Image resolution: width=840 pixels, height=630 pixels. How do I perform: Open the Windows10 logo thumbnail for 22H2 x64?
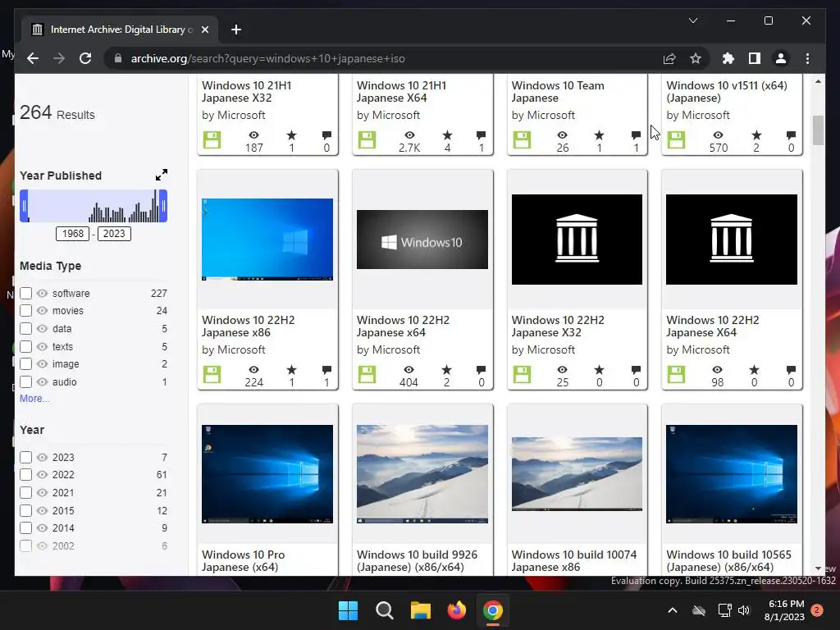point(422,240)
